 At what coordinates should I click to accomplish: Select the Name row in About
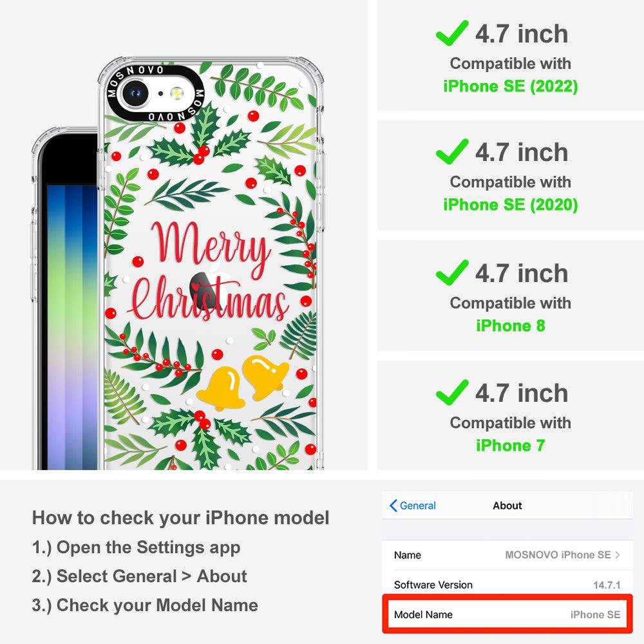click(507, 555)
